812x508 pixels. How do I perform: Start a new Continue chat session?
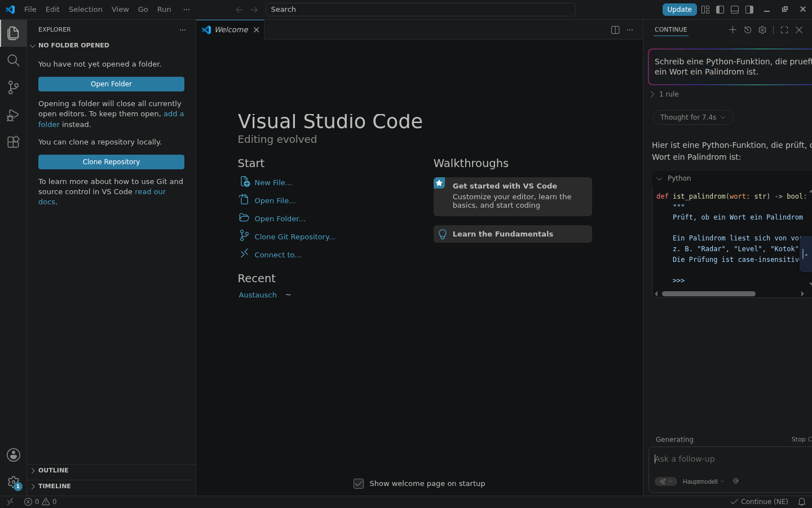(732, 30)
